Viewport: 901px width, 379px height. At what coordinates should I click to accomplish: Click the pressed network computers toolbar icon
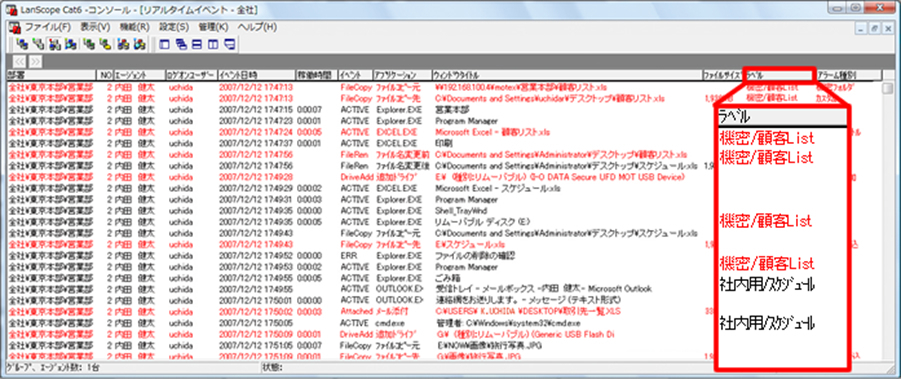click(56, 44)
